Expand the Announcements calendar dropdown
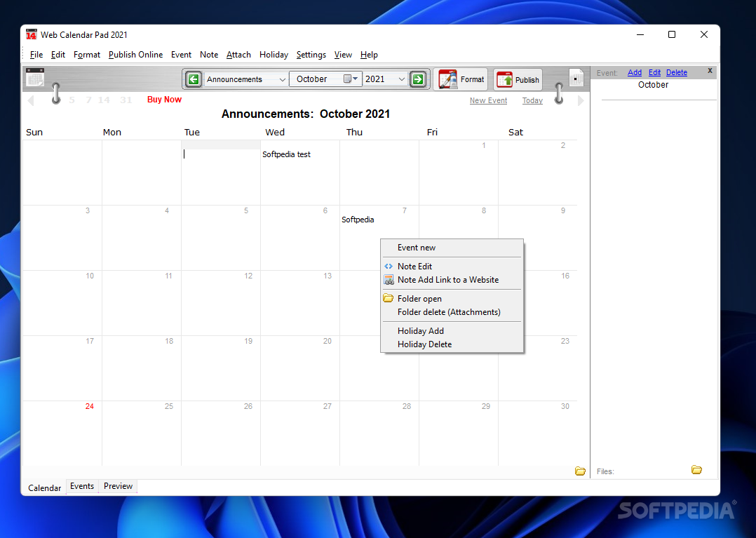This screenshot has height=538, width=756. tap(282, 79)
